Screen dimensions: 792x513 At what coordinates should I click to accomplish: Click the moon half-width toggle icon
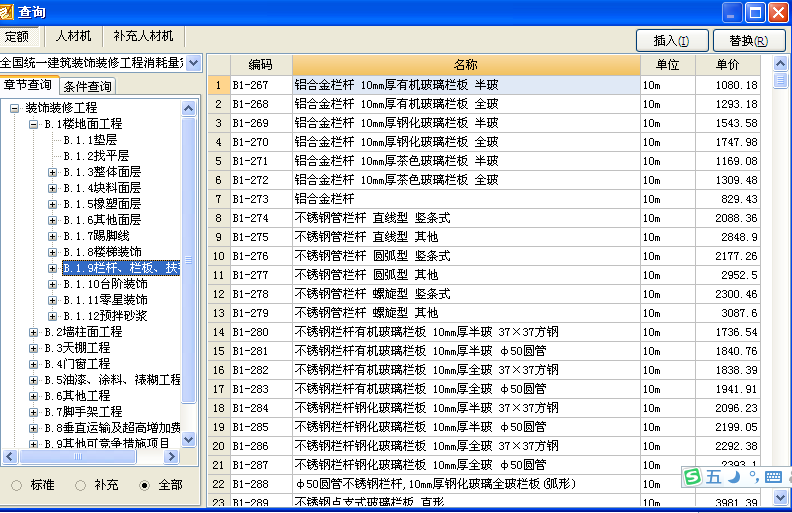(734, 477)
